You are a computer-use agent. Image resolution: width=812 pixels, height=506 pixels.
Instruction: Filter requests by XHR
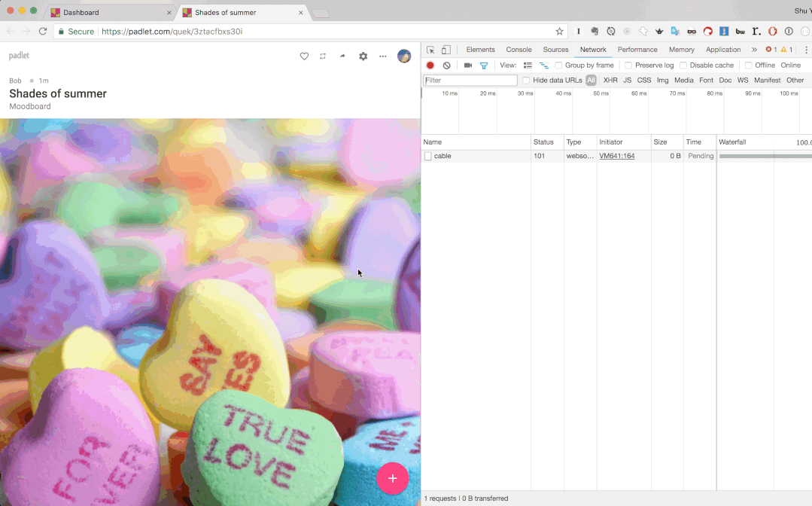610,81
